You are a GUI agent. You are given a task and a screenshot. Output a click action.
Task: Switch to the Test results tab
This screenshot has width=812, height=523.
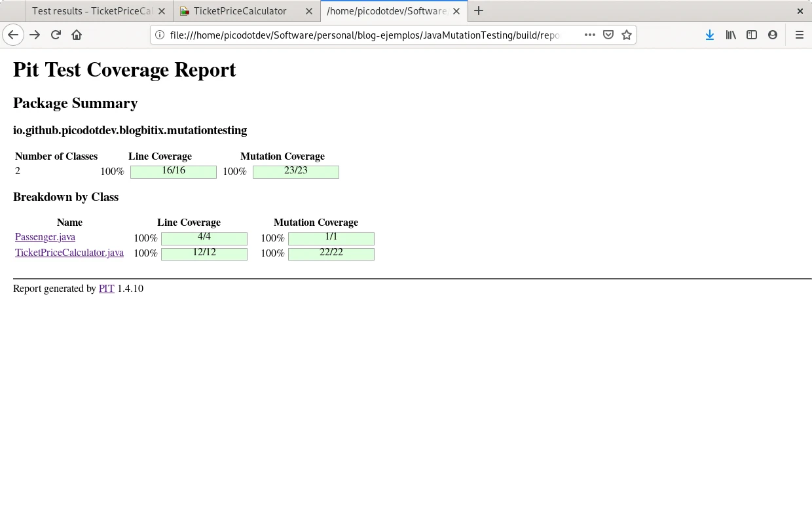(x=92, y=11)
